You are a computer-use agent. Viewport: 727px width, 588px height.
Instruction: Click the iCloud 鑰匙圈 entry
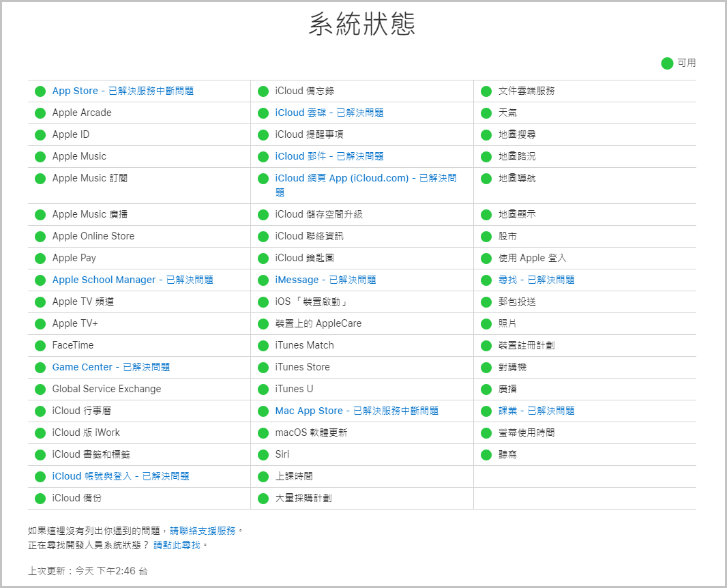304,258
